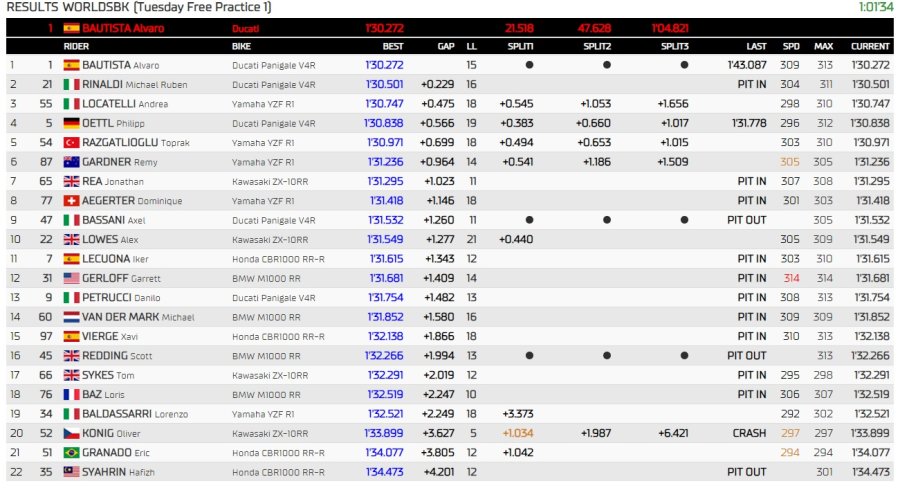The width and height of the screenshot is (900, 488).
Task: Click the Spanish flag in the red leader banner
Action: [x=71, y=28]
